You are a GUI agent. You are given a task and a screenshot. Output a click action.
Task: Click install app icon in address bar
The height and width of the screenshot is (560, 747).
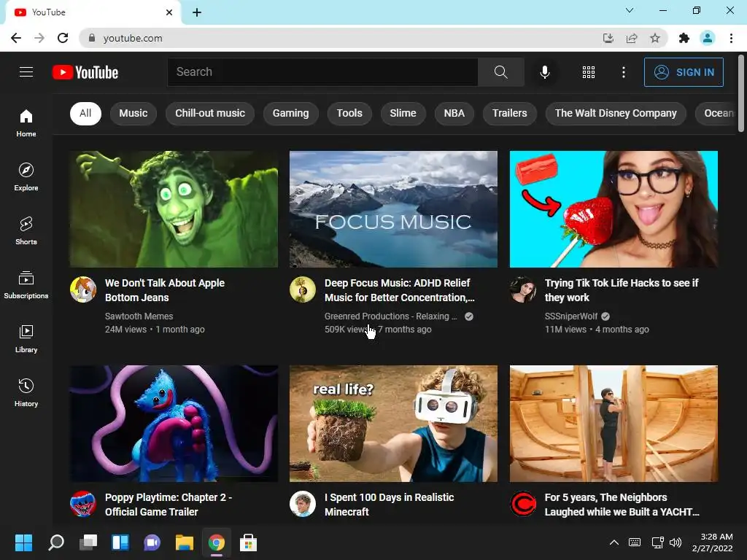(608, 38)
